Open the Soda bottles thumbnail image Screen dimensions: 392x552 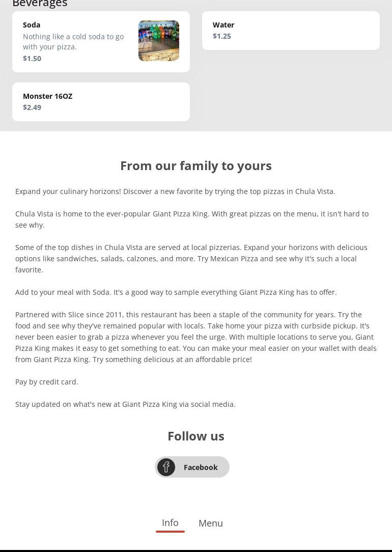[x=159, y=41]
